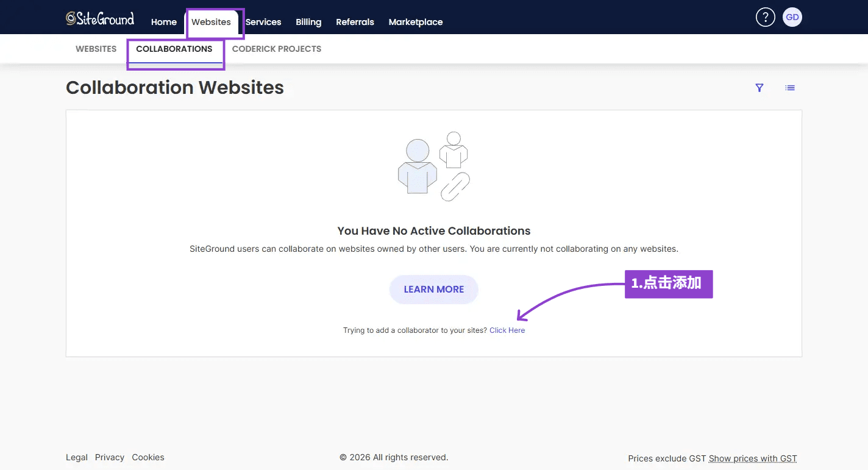The height and width of the screenshot is (470, 868).
Task: Open the GD user avatar menu
Action: 792,17
